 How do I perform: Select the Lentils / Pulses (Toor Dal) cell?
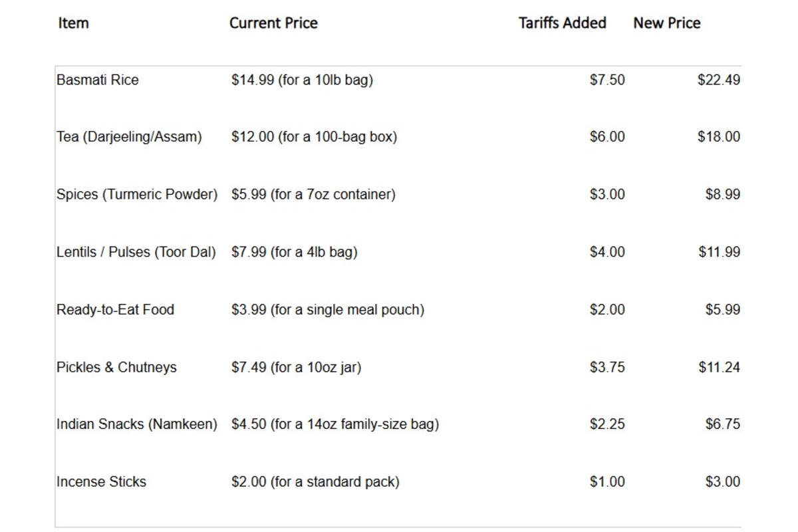136,252
